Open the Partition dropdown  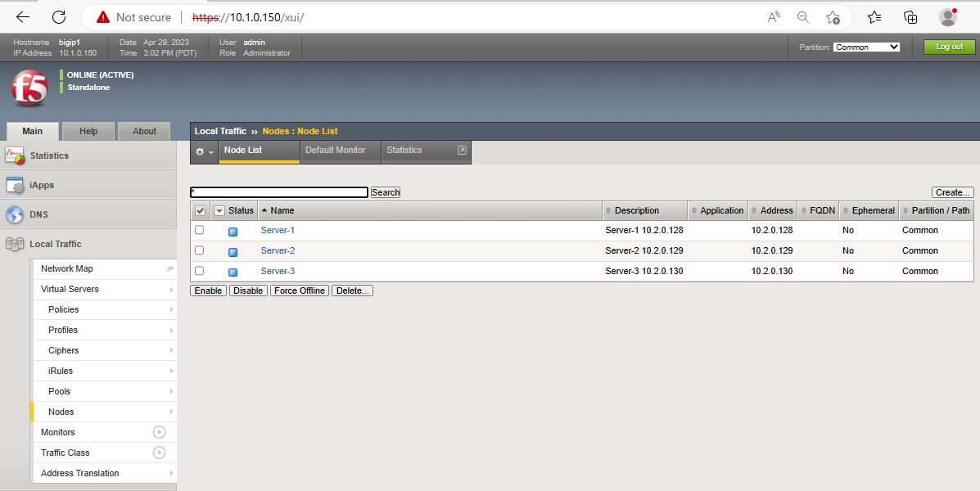[x=867, y=47]
